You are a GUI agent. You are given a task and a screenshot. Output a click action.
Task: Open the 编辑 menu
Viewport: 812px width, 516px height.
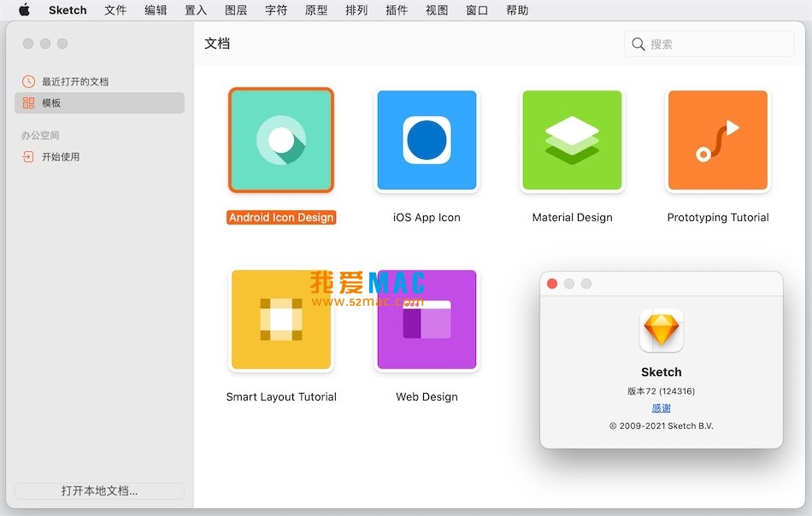(156, 10)
